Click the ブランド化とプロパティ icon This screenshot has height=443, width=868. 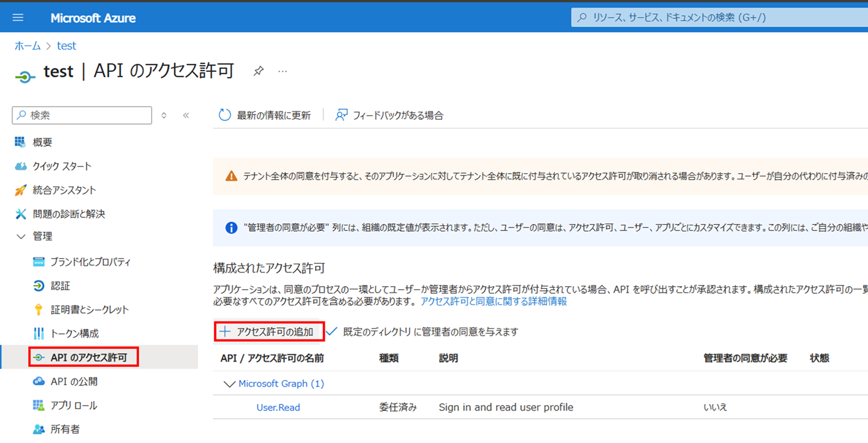(39, 262)
